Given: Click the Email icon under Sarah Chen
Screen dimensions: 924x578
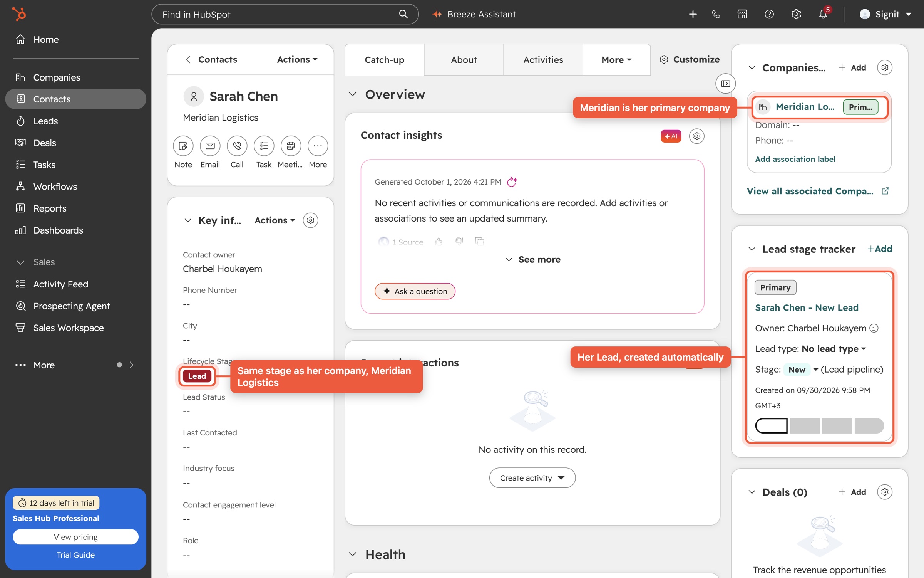Looking at the screenshot, I should [x=210, y=146].
